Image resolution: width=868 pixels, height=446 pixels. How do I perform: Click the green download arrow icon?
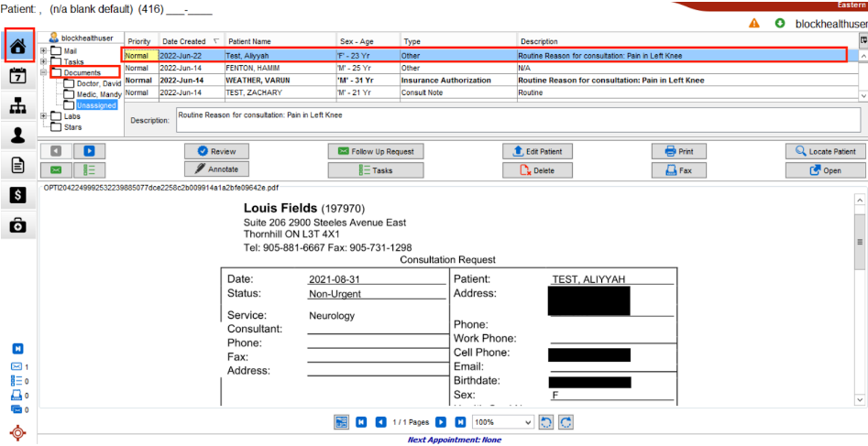(780, 24)
